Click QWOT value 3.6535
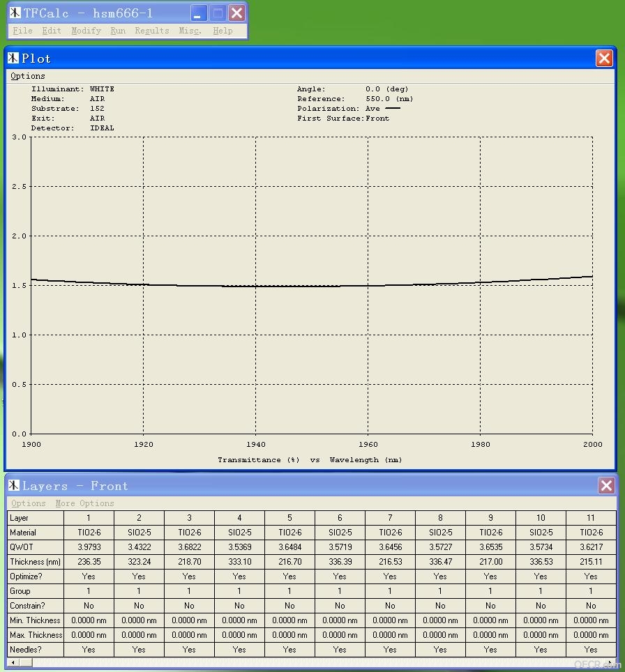The image size is (625, 672). pyautogui.click(x=490, y=547)
